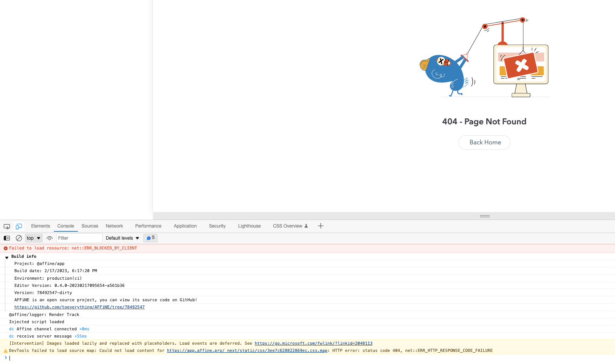Switch to the Lighthouse tab
Screen dimensions: 615x364
(249, 226)
